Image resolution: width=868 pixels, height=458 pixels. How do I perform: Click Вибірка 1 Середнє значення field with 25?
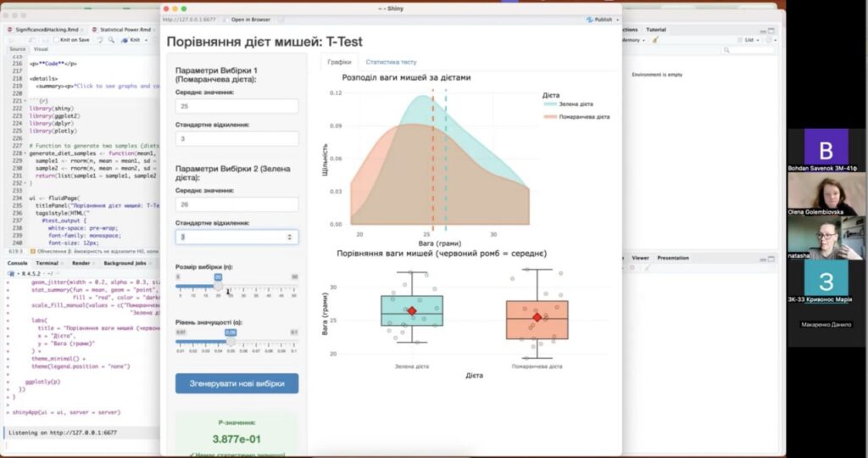coord(236,107)
